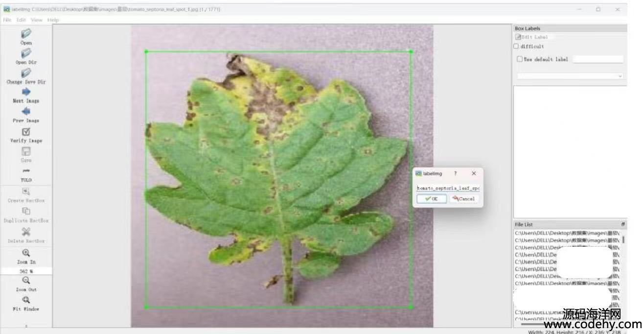Click the default label text input field
Viewport: 644px width, 334px height.
598,59
